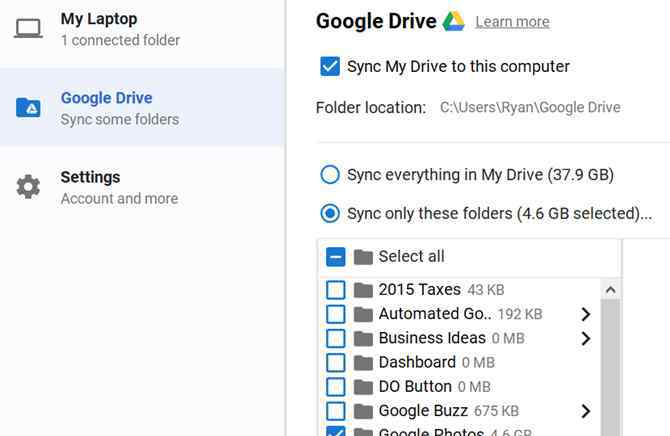Click the 43 KB size of 2015 Taxes
The width and height of the screenshot is (670, 436).
[x=486, y=290]
